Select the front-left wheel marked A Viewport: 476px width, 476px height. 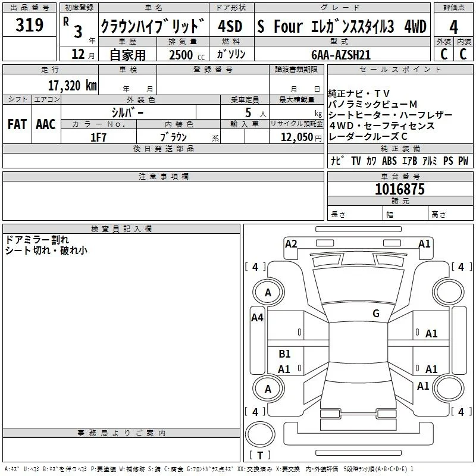pos(268,292)
